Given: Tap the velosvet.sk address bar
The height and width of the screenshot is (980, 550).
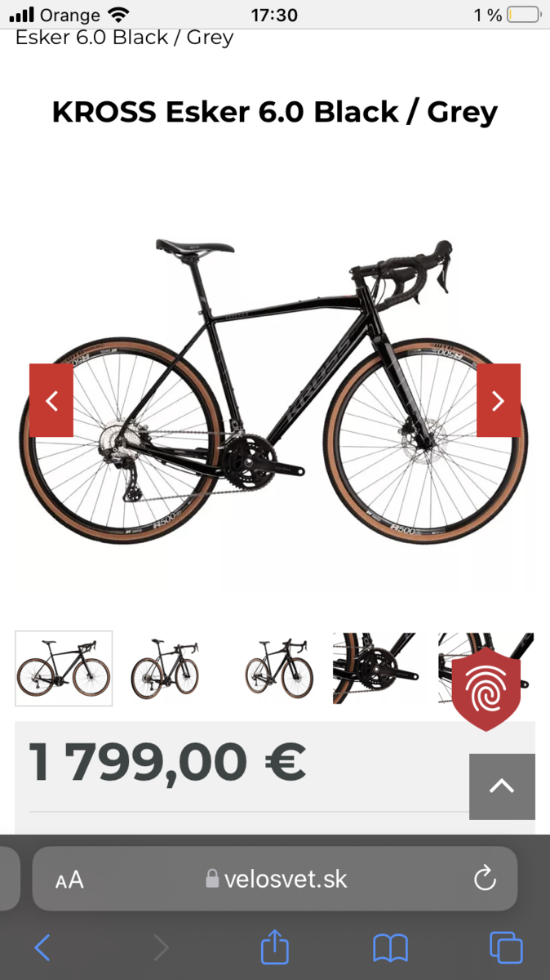Looking at the screenshot, I should click(x=275, y=879).
